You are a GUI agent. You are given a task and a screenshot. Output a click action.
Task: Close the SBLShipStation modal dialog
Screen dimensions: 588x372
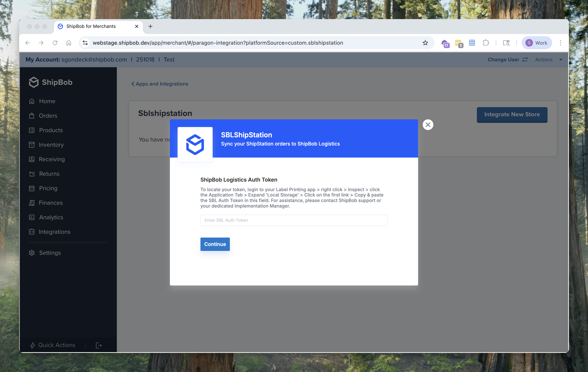coord(428,125)
